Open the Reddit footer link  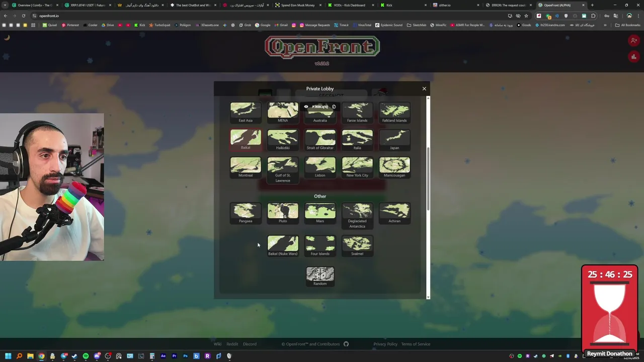point(232,344)
